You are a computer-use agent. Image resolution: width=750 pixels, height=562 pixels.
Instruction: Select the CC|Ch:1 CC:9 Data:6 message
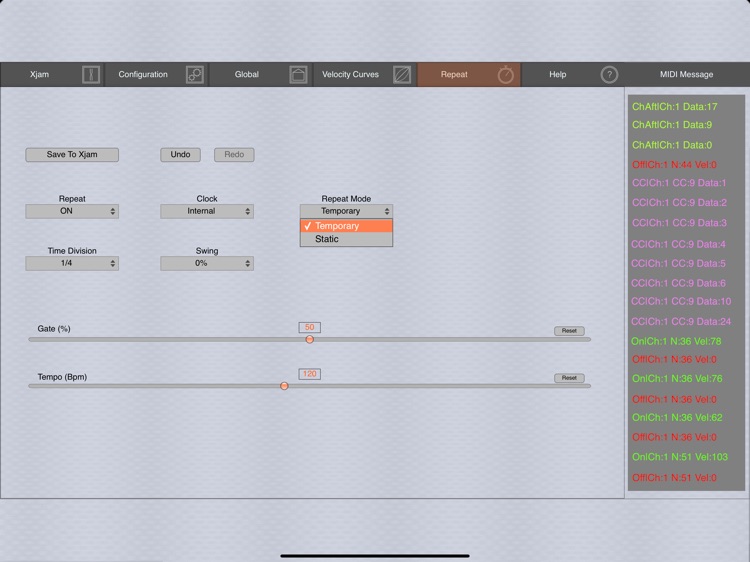coord(678,283)
